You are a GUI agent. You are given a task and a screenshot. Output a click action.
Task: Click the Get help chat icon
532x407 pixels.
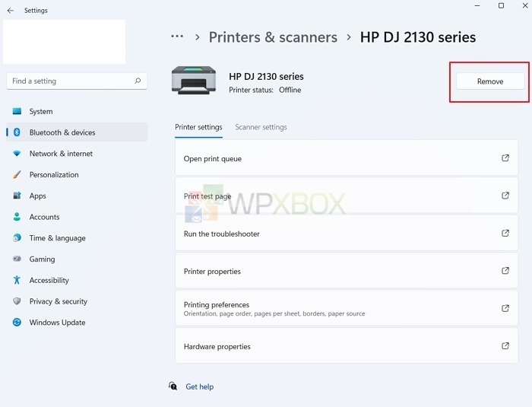[x=173, y=386]
